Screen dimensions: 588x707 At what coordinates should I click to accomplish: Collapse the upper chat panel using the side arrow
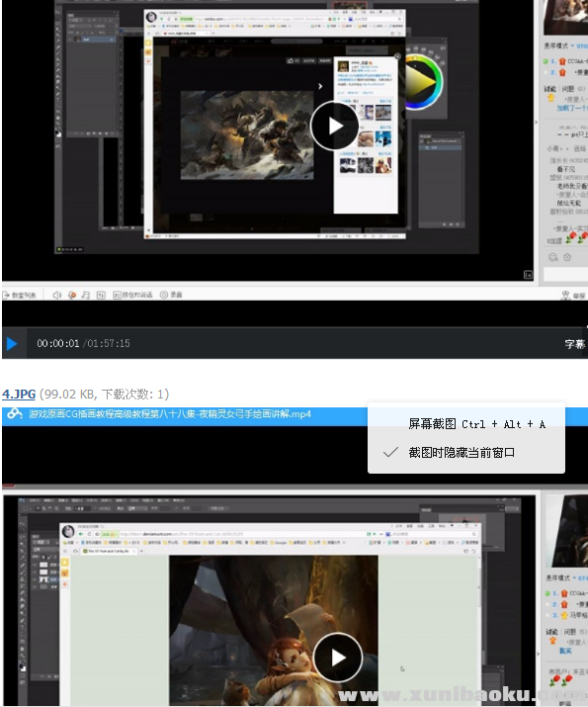537,122
